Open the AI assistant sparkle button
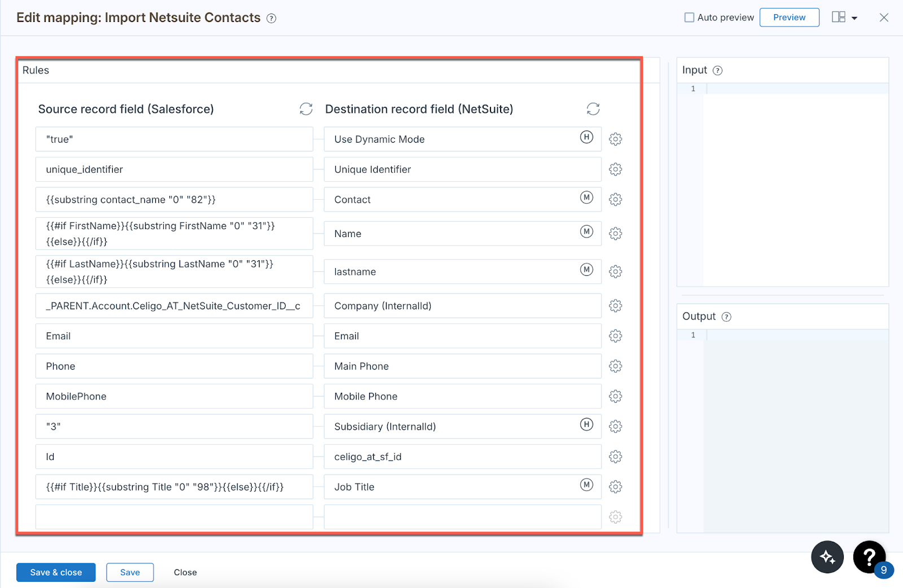This screenshot has width=903, height=588. point(827,557)
